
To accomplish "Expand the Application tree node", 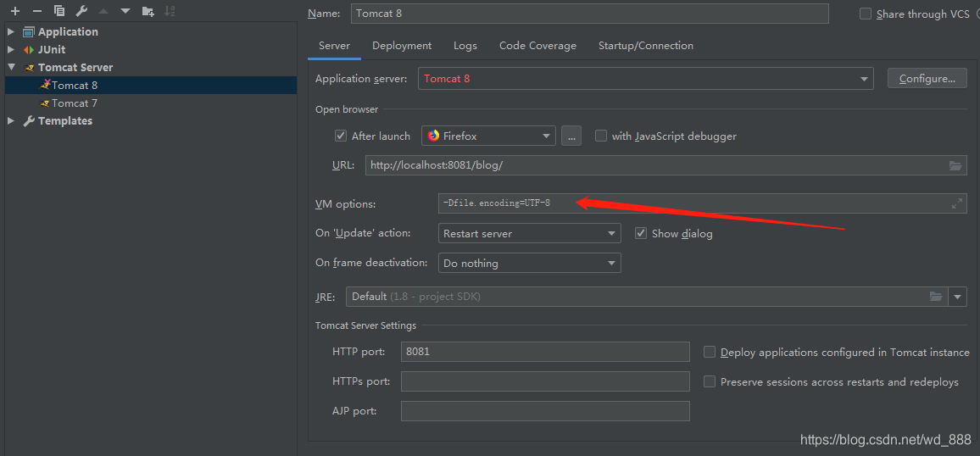I will (11, 32).
